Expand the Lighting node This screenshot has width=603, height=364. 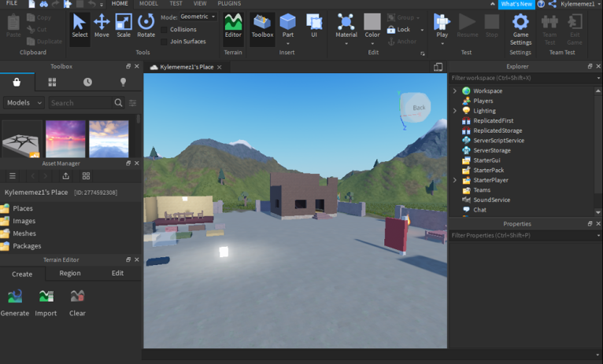[x=454, y=111]
